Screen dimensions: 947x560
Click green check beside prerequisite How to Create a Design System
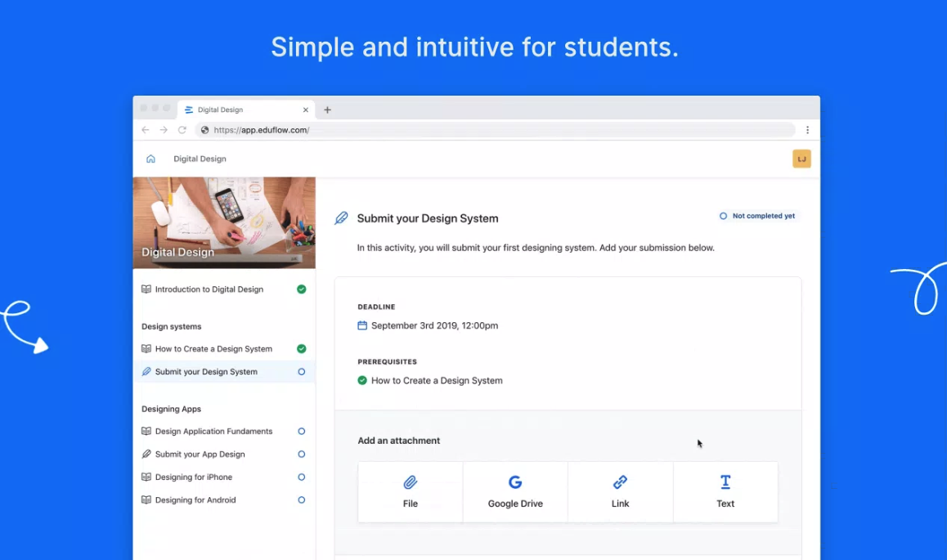(x=362, y=381)
